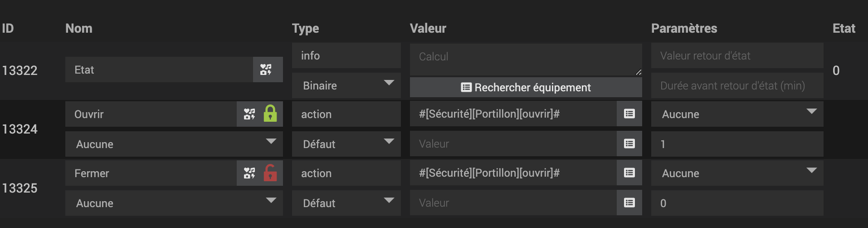Screen dimensions: 868x228
Task: Open the Aucune dropdown under Fermer name
Action: (x=174, y=203)
